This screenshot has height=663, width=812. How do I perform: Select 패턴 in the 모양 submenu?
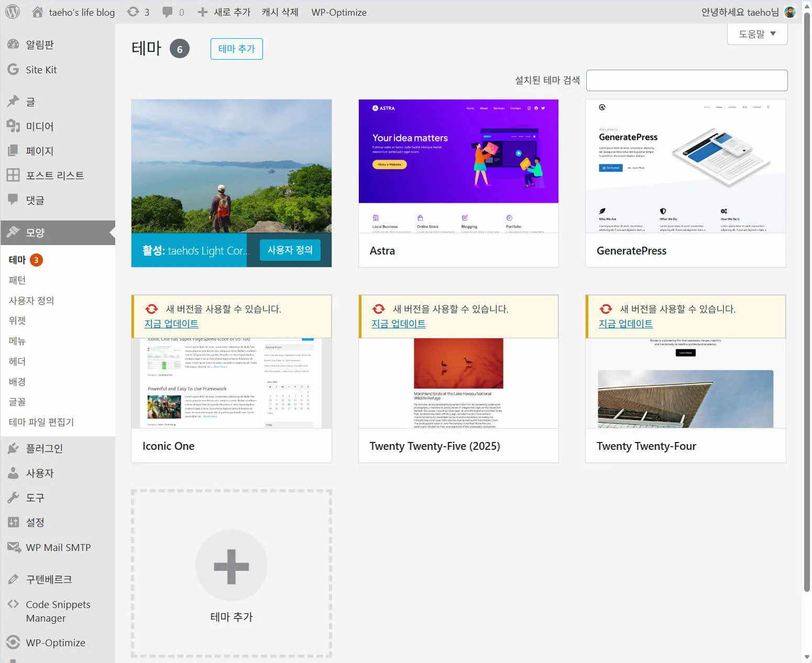(x=17, y=280)
